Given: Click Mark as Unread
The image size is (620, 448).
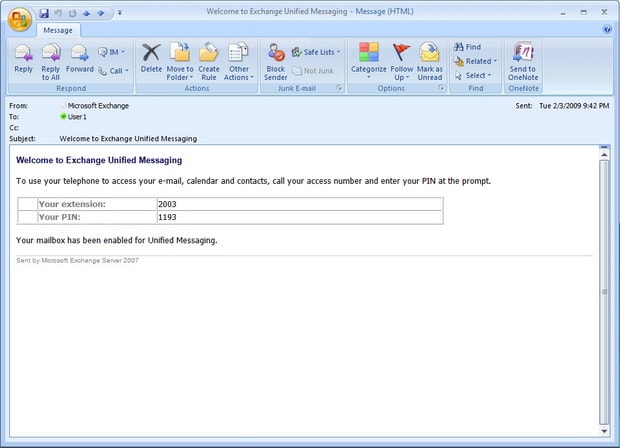Looking at the screenshot, I should click(x=430, y=62).
